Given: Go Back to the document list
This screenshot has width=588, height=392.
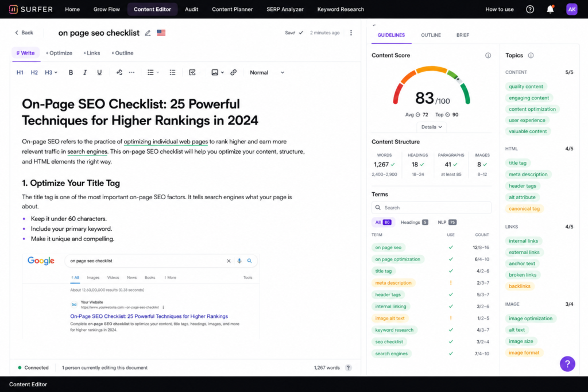Looking at the screenshot, I should (24, 33).
